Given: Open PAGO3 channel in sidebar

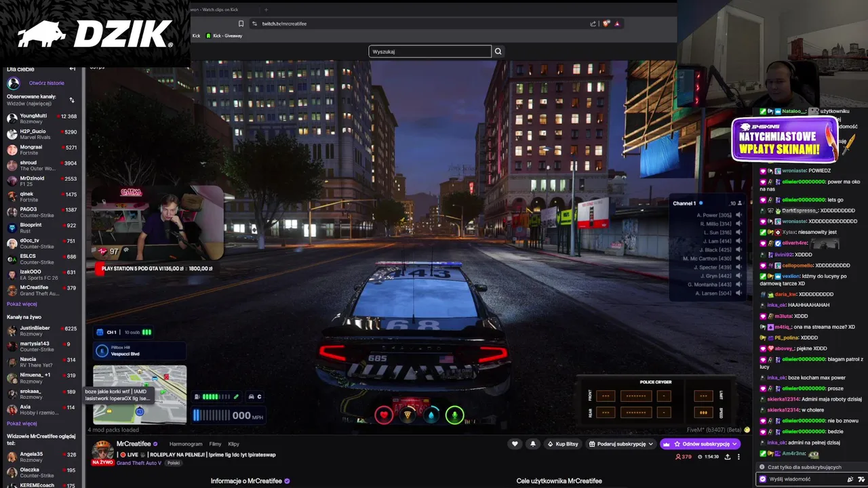Looking at the screenshot, I should click(x=42, y=212).
